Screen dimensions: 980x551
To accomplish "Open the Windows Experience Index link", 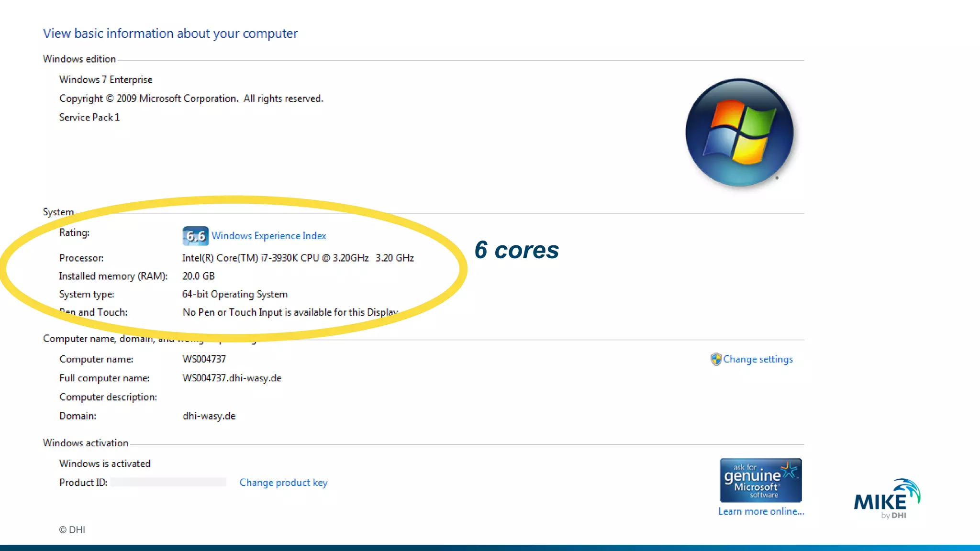I will click(x=268, y=236).
